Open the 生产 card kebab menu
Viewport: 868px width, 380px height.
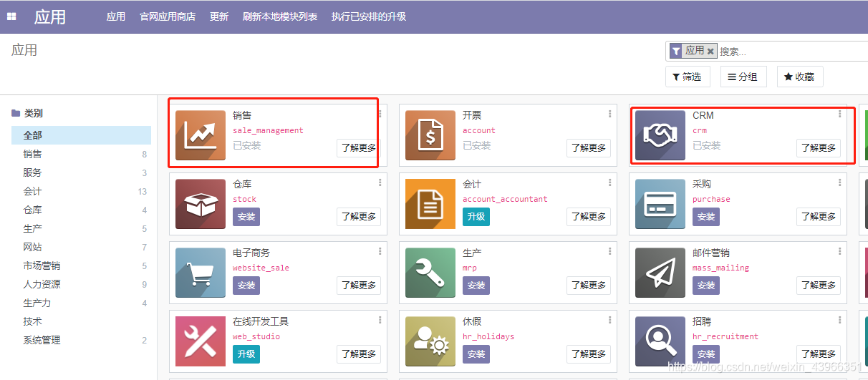click(x=609, y=251)
